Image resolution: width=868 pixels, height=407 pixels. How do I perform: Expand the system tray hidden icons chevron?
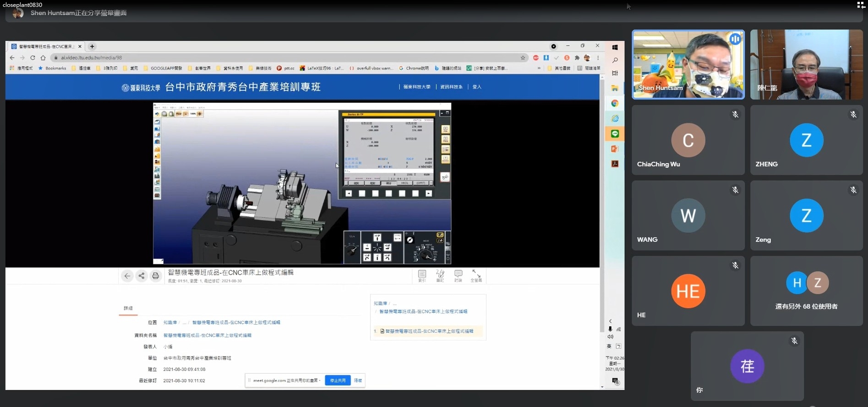[x=610, y=321]
